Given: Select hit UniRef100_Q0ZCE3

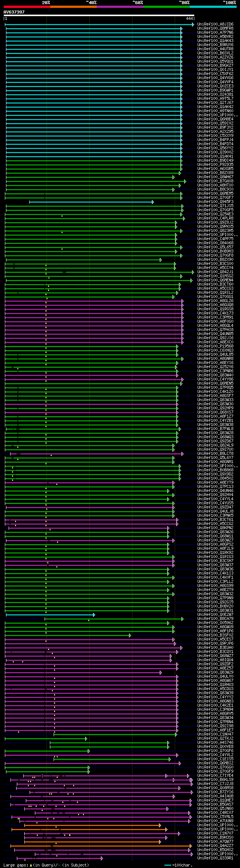Looking at the screenshot, I should tap(215, 86).
